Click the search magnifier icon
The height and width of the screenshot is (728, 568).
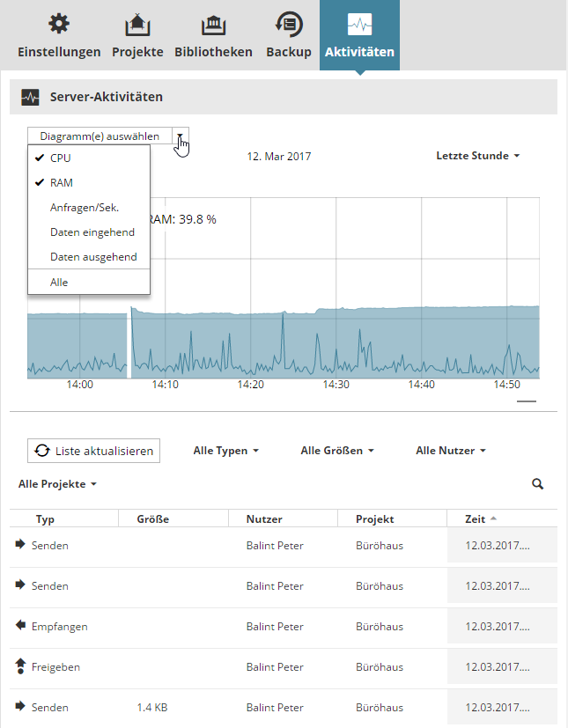(538, 484)
